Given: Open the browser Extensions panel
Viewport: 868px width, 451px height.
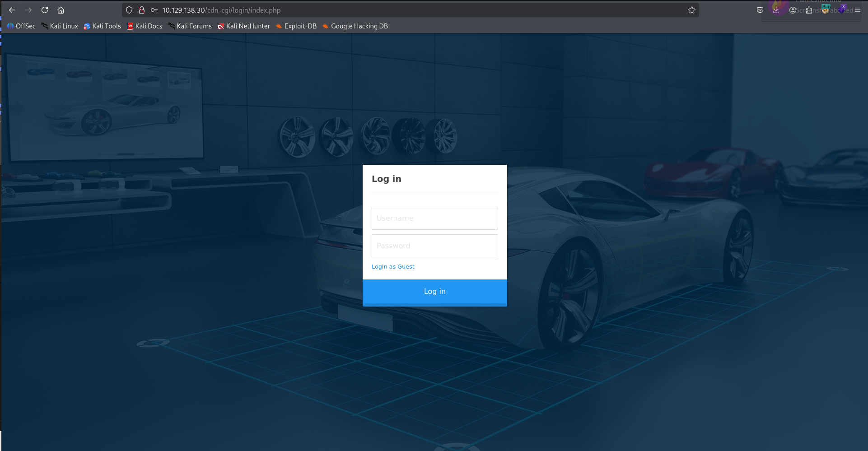Looking at the screenshot, I should [809, 10].
